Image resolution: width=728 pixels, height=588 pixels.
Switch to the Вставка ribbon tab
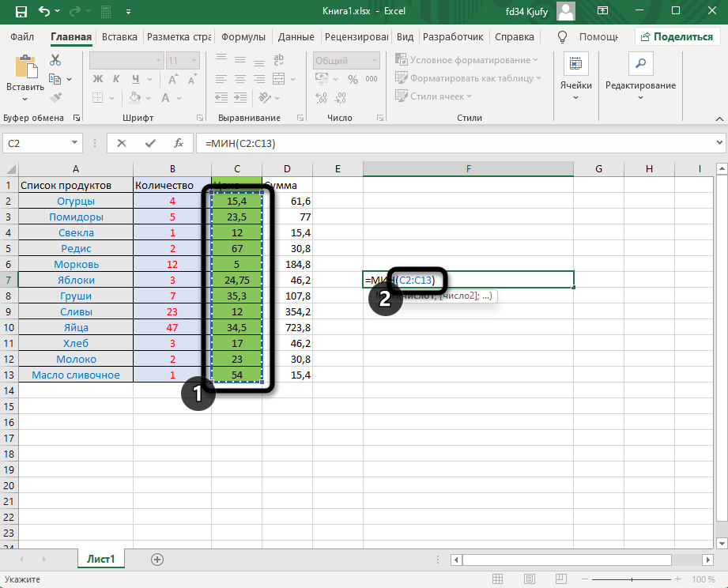point(119,37)
